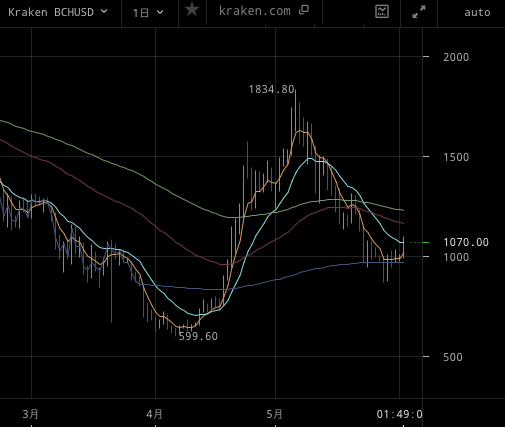505x427 pixels.
Task: Select the 1070.00 current price marker
Action: point(466,242)
